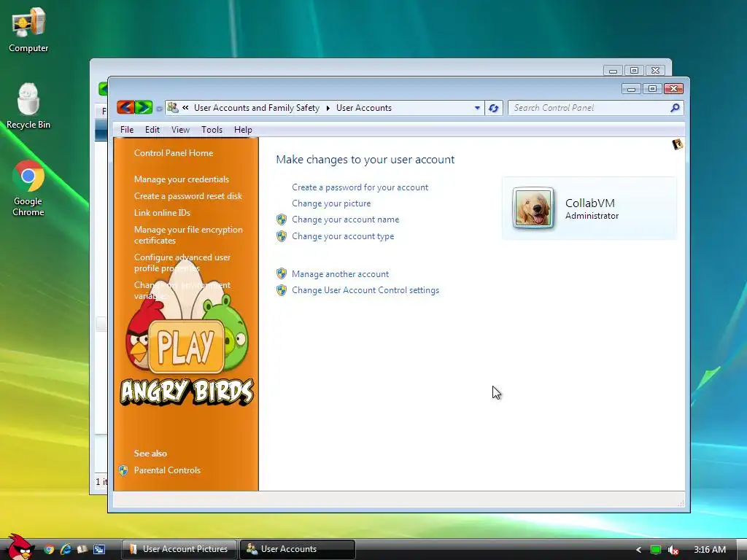This screenshot has height=560, width=747.
Task: Click Change your account type link
Action: pos(343,236)
